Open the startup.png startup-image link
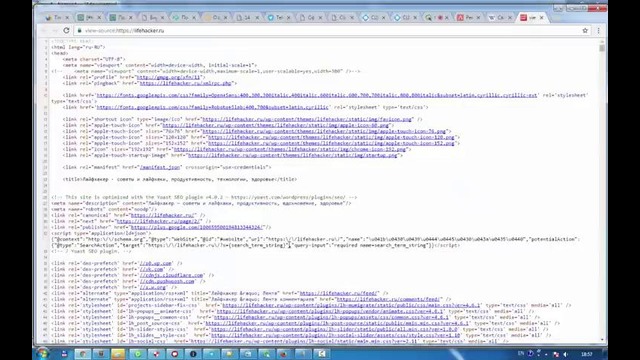The width and height of the screenshot is (640, 360). click(x=293, y=155)
